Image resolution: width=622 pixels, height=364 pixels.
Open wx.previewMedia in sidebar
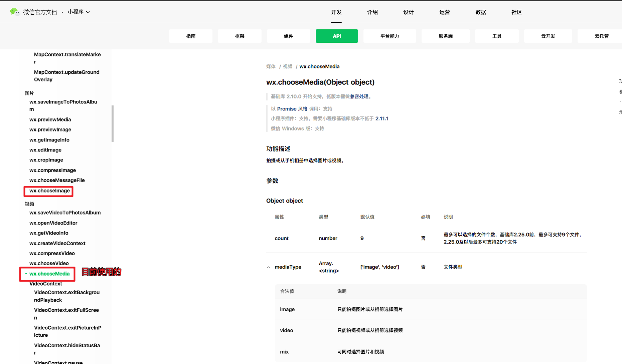click(x=50, y=119)
